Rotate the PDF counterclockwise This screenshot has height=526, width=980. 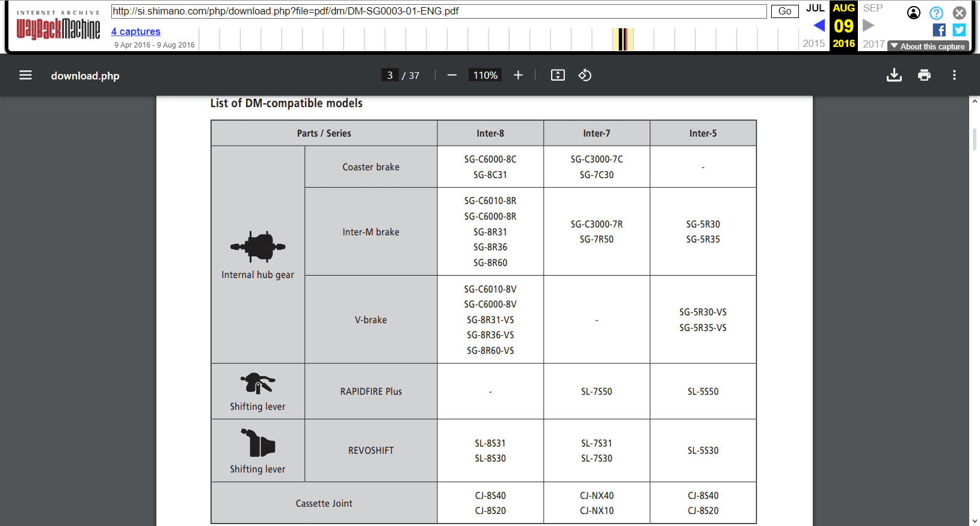click(585, 75)
